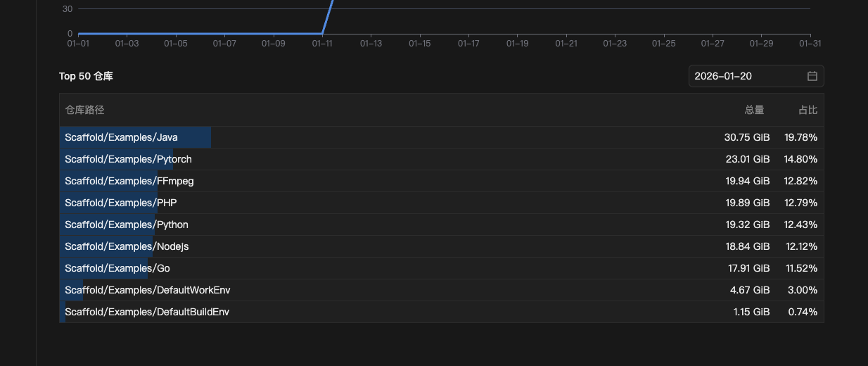Click the Scaffold/Examples/PHP repository path
Viewport: 868px width, 366px height.
pyautogui.click(x=120, y=203)
